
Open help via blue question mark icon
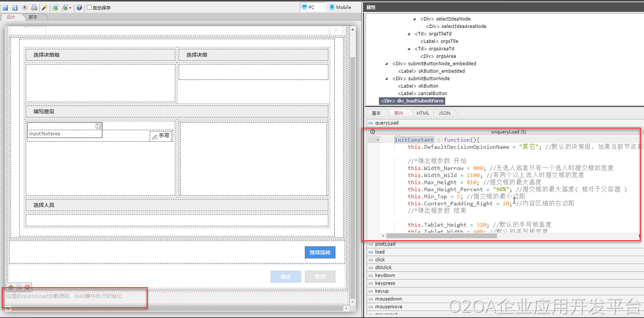[79, 8]
